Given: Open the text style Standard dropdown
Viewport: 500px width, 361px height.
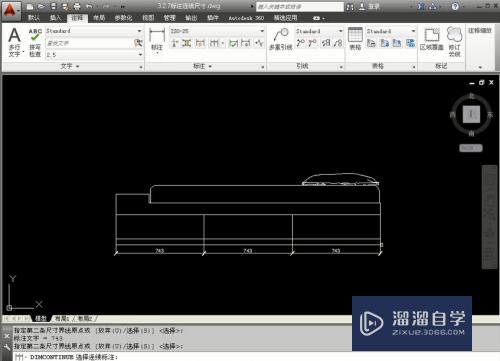Looking at the screenshot, I should click(x=139, y=31).
